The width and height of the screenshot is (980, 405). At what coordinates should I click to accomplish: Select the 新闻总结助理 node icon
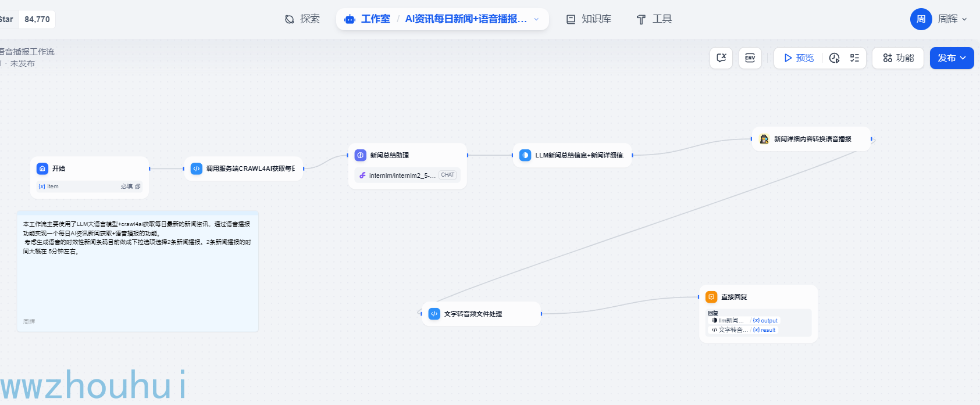tap(361, 155)
